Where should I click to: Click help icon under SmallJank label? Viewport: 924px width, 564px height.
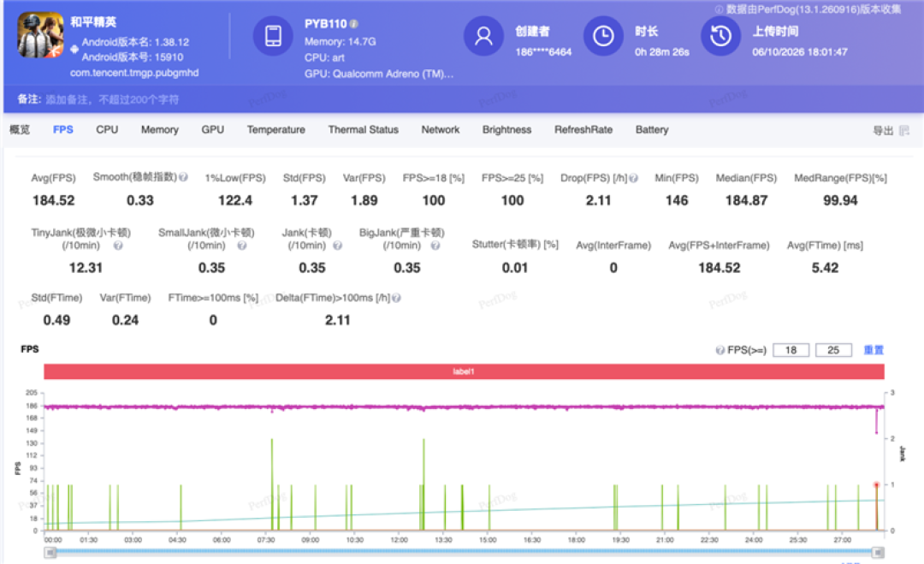pyautogui.click(x=241, y=245)
